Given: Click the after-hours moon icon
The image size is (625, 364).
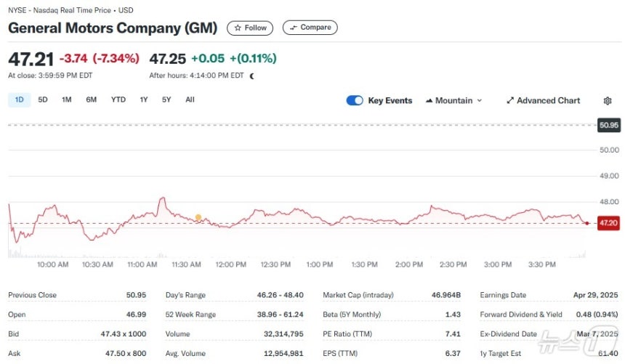Looking at the screenshot, I should coord(252,76).
